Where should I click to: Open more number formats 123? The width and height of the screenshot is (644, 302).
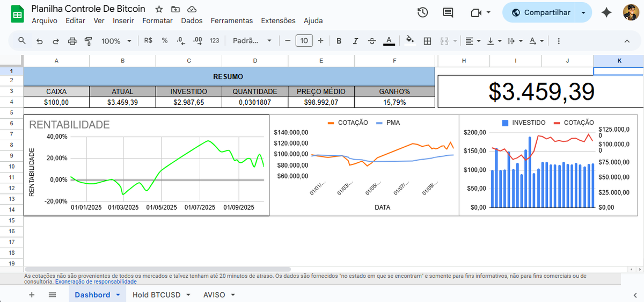(x=215, y=41)
